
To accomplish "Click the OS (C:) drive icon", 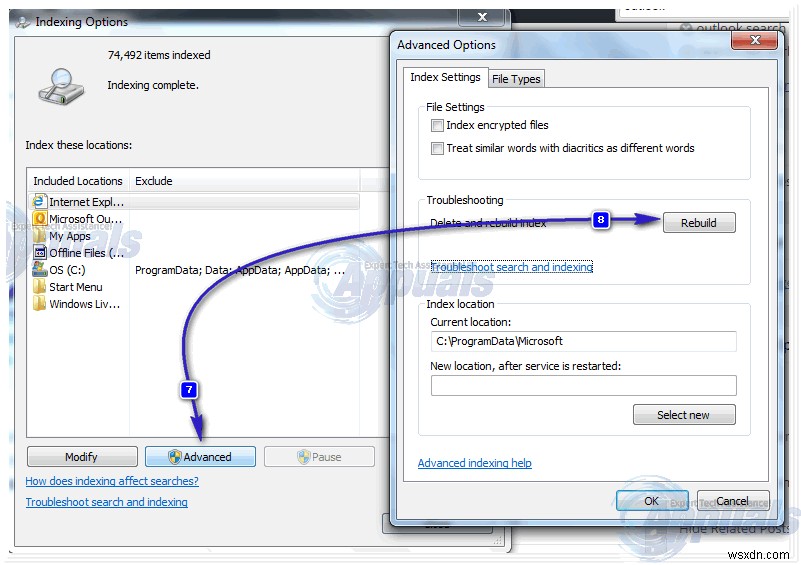I will tap(39, 269).
